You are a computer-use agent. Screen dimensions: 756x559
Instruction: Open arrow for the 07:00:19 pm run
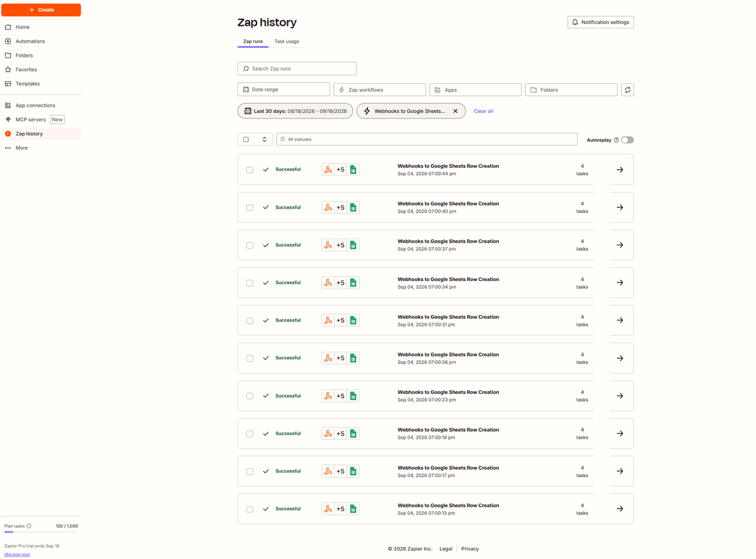coord(620,434)
